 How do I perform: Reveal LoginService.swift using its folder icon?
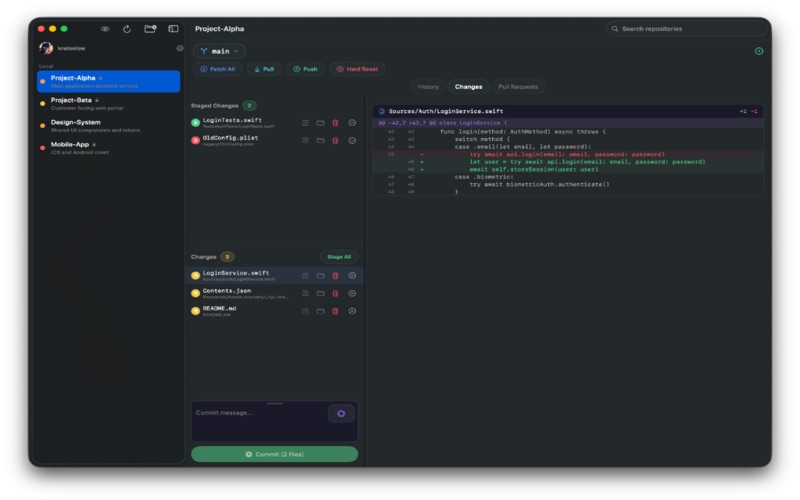pos(320,276)
